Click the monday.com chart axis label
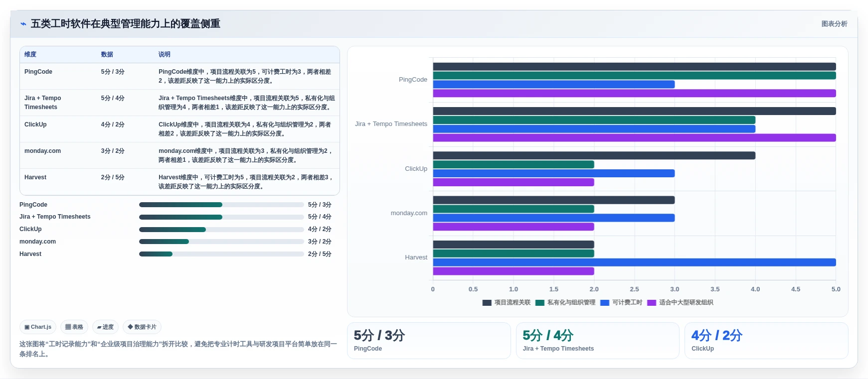Screen dimensions: 868x379 click(x=409, y=213)
